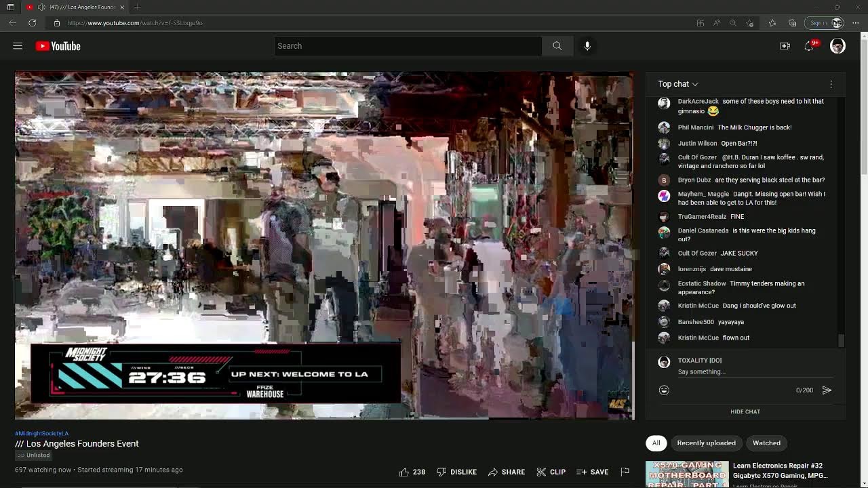
Task: Create a clip of the stream
Action: click(551, 472)
